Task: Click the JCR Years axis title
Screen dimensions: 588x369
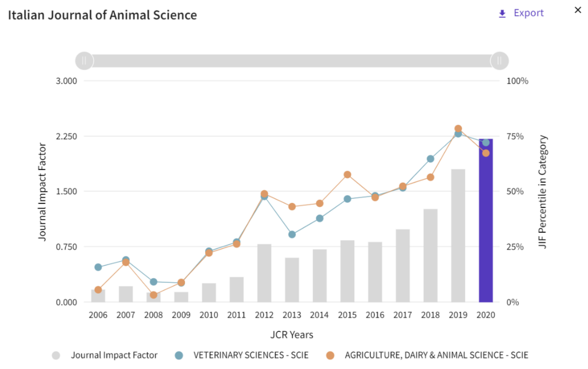Action: 292,335
